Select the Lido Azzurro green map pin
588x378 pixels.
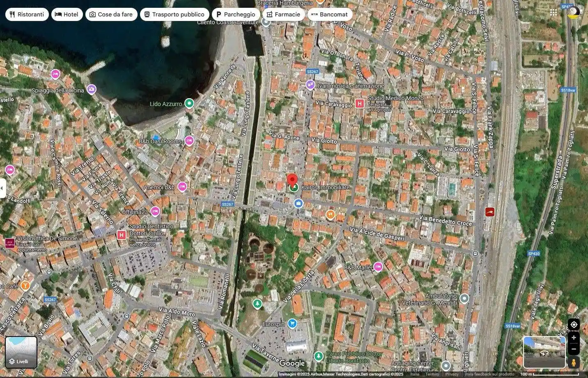[188, 104]
